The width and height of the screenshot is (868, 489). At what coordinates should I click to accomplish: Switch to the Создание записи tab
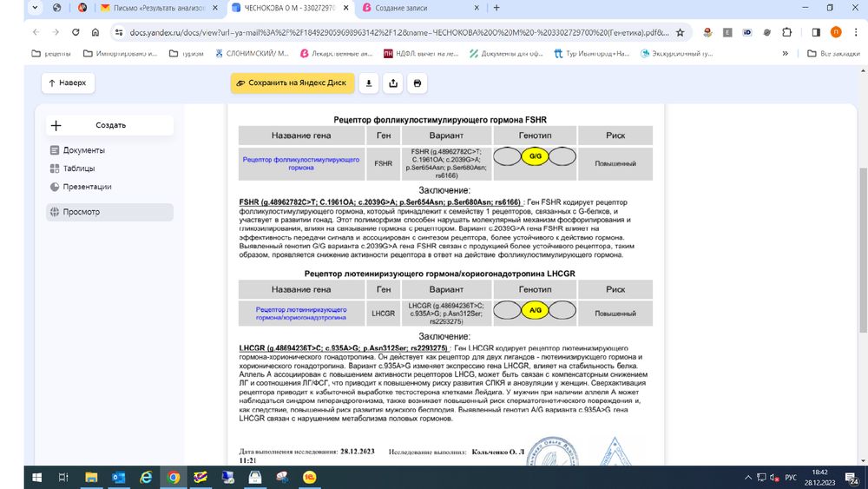point(421,8)
